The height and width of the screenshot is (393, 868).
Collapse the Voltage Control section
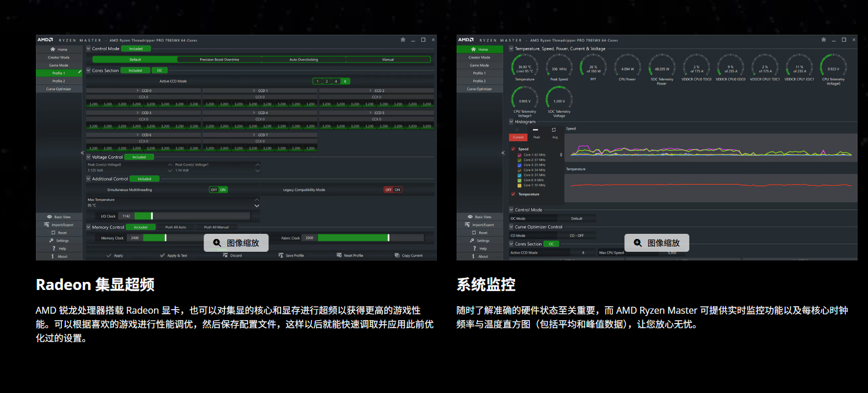click(x=89, y=157)
